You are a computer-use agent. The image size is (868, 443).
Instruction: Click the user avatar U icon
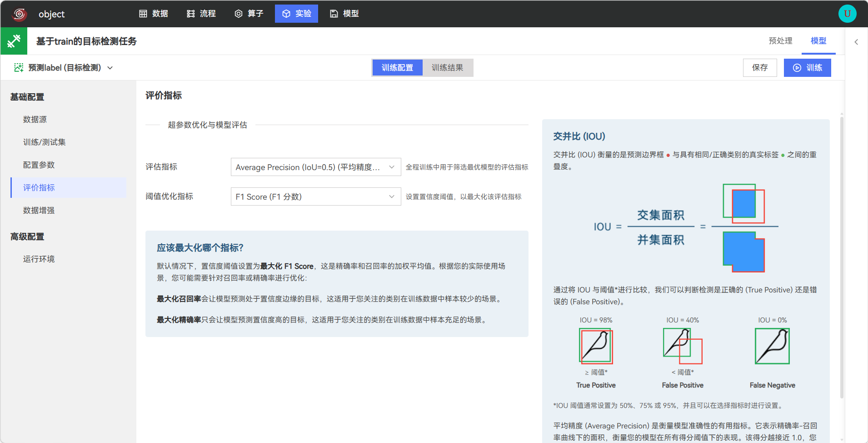pos(847,14)
